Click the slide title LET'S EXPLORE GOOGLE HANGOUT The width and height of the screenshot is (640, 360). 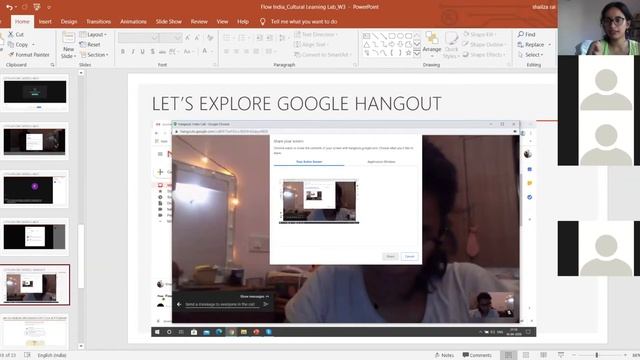tap(296, 104)
